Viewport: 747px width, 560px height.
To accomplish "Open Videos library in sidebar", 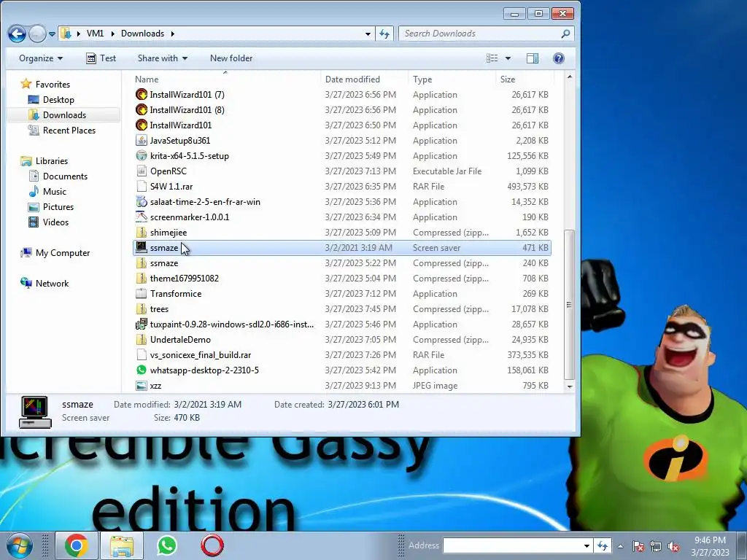I will [x=49, y=222].
